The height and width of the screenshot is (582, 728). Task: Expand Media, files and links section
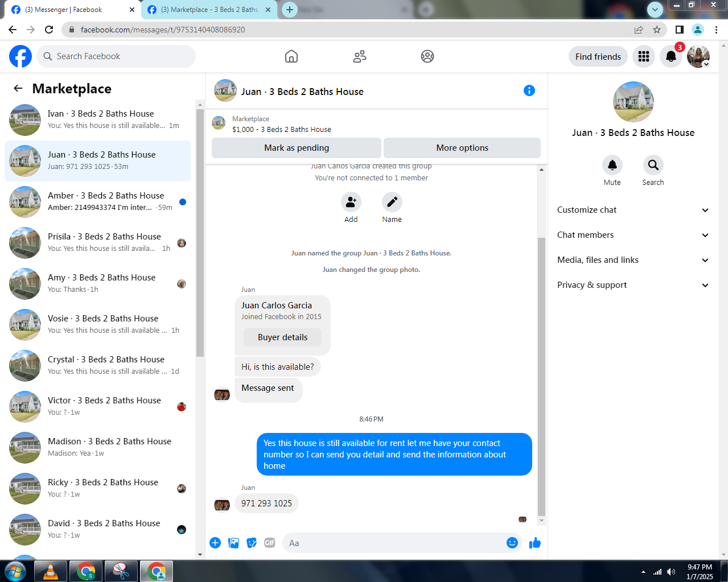633,260
